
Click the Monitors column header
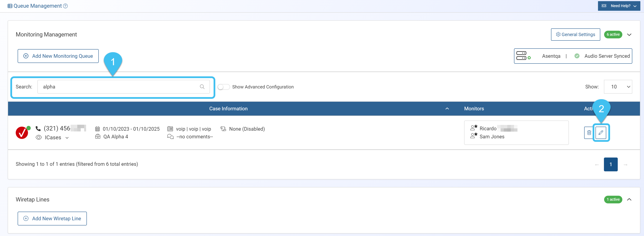pos(474,109)
